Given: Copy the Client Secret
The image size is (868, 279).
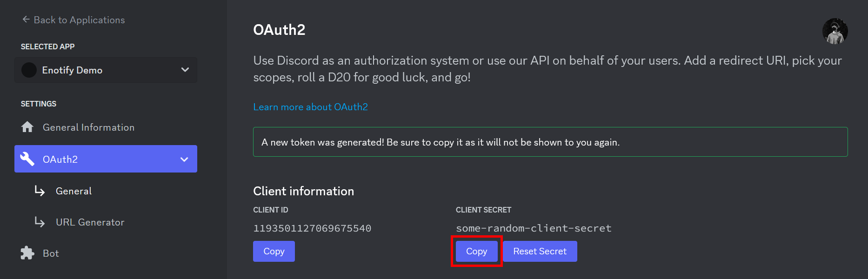Looking at the screenshot, I should click(476, 251).
